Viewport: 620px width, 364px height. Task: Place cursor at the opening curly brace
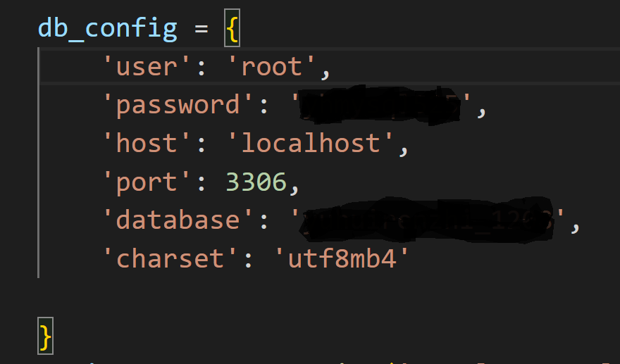click(x=232, y=28)
